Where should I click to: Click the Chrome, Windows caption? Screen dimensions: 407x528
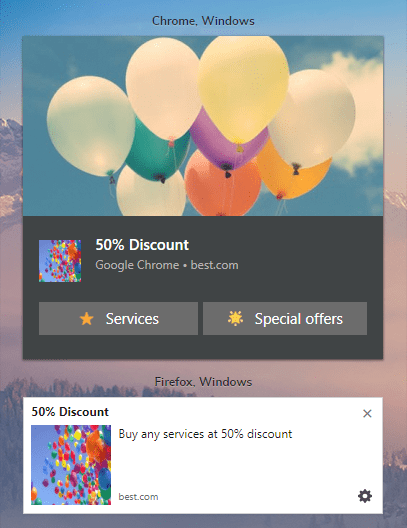pyautogui.click(x=203, y=21)
